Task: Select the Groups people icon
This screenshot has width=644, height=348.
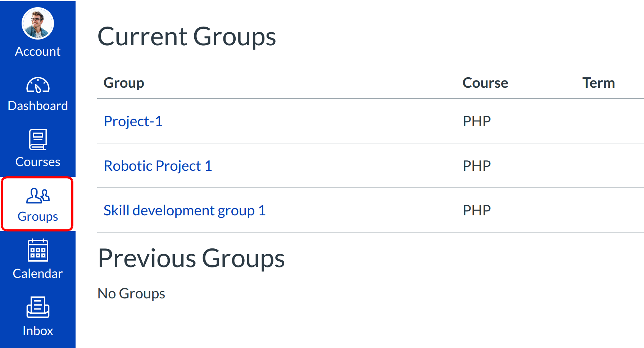Action: tap(38, 196)
